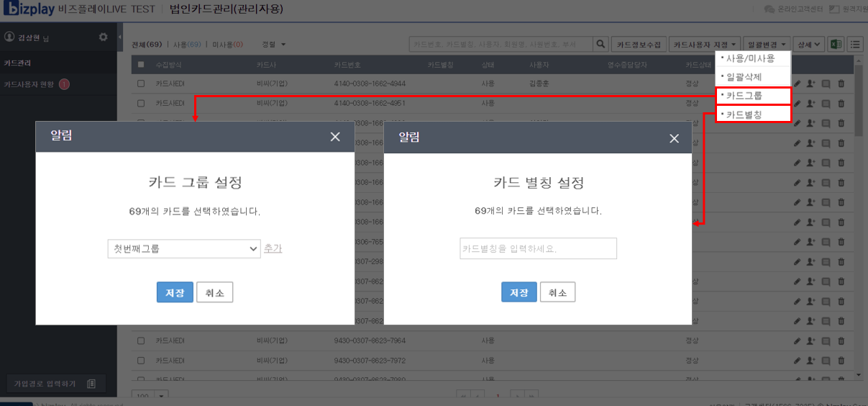Export list with the Excel icon
This screenshot has width=868, height=406.
pos(836,45)
